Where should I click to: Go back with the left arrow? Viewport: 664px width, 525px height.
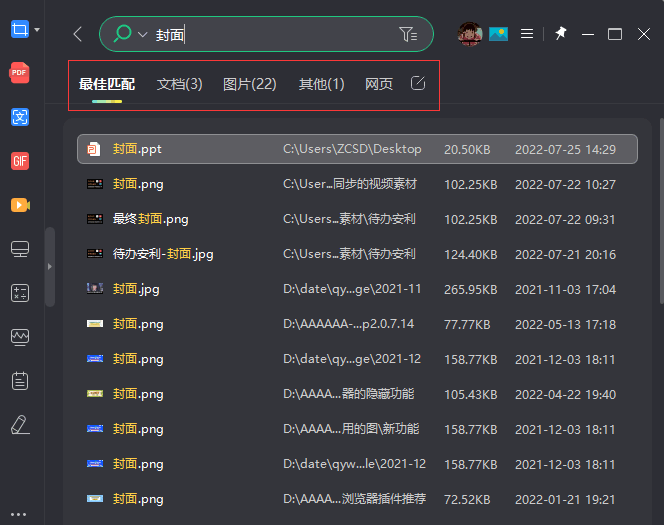[x=77, y=34]
